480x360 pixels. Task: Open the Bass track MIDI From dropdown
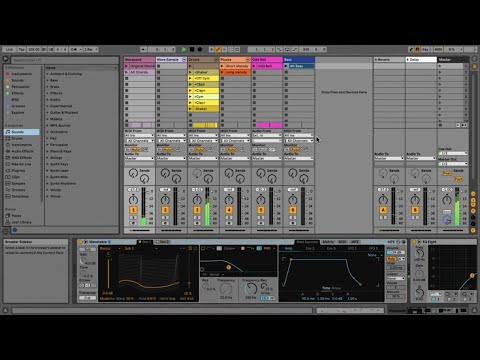click(299, 135)
